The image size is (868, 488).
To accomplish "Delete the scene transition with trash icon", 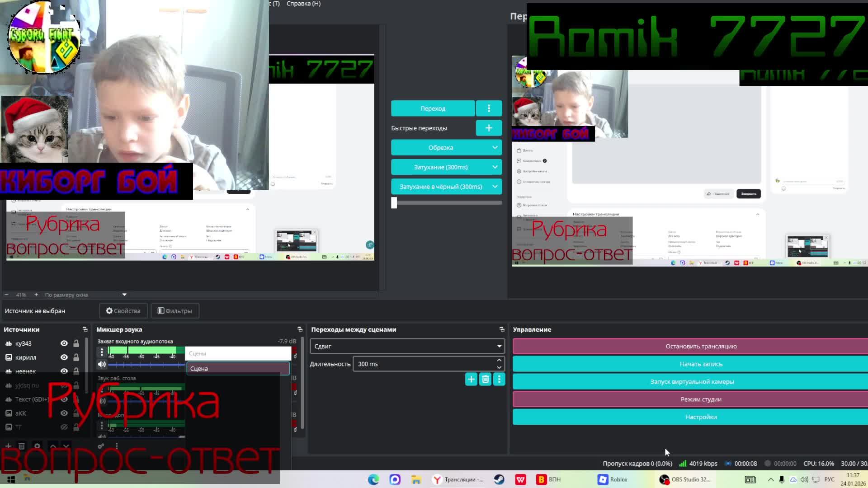I will pyautogui.click(x=485, y=380).
